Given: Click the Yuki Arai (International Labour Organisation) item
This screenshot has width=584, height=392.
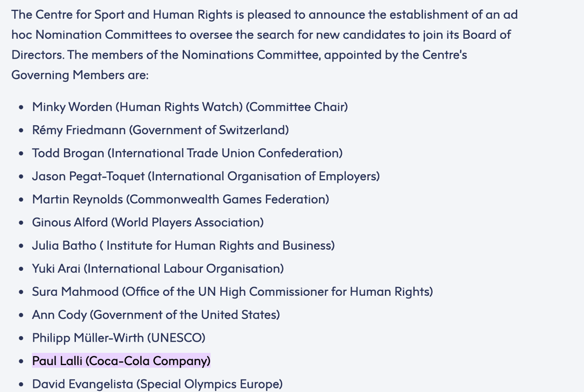Looking at the screenshot, I should tap(158, 269).
